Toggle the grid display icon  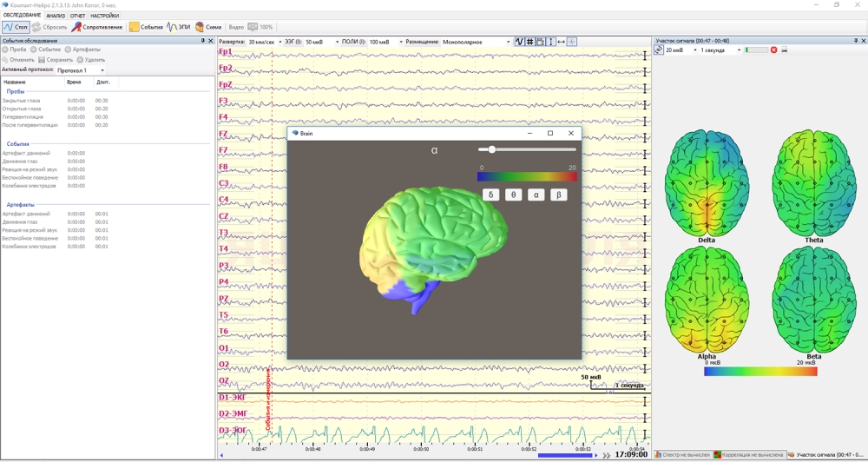(x=529, y=42)
